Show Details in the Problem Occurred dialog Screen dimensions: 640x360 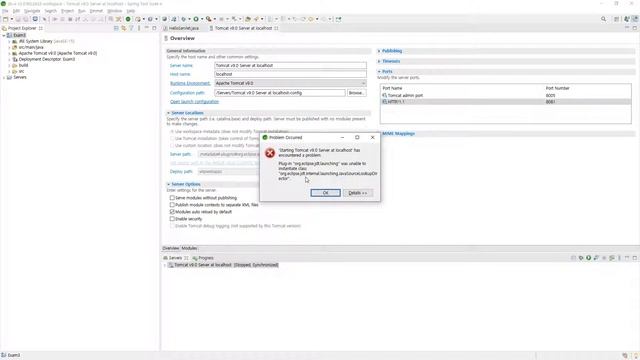[358, 193]
